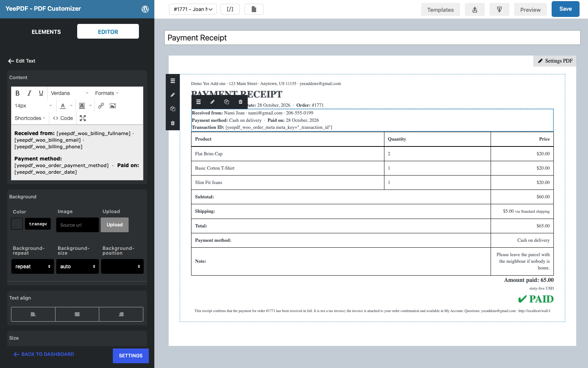This screenshot has height=368, width=588.
Task: Open the Background-repeat dropdown
Action: 33,266
